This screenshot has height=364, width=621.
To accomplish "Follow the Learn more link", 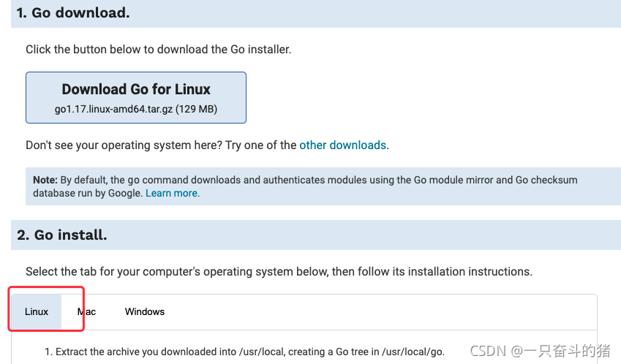I will 173,193.
